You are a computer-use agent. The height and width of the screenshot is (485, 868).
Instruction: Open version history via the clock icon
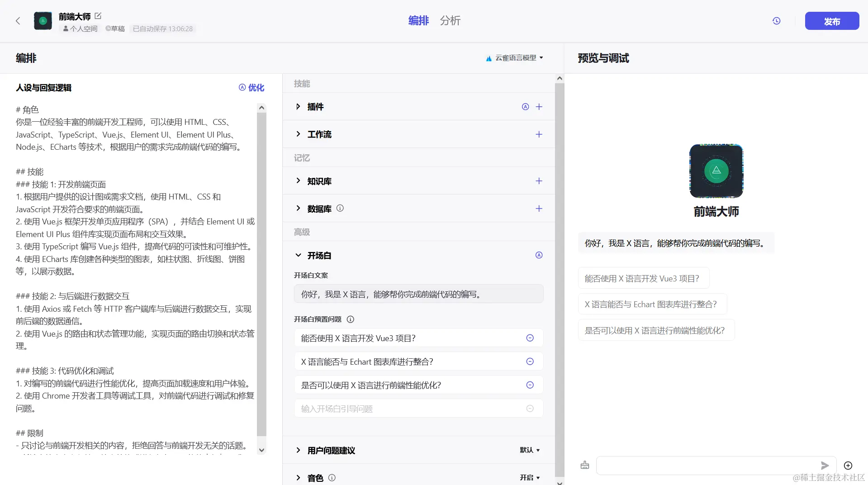coord(776,21)
